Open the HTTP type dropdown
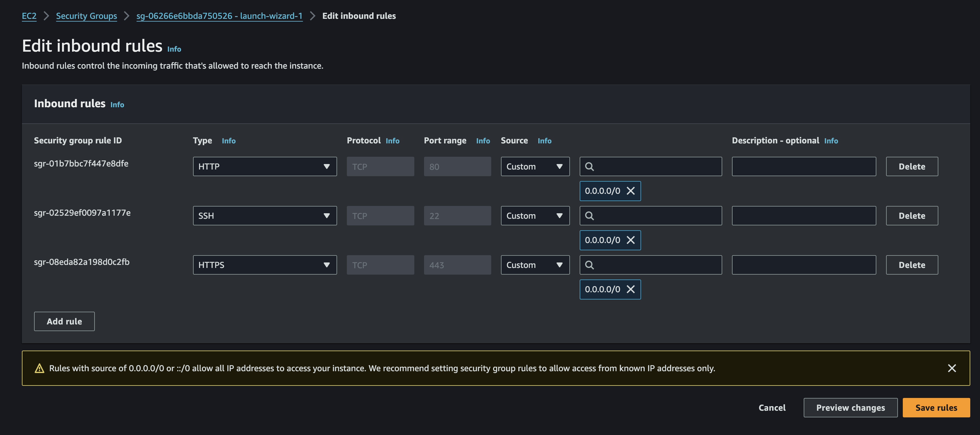Image resolution: width=980 pixels, height=435 pixels. 264,166
